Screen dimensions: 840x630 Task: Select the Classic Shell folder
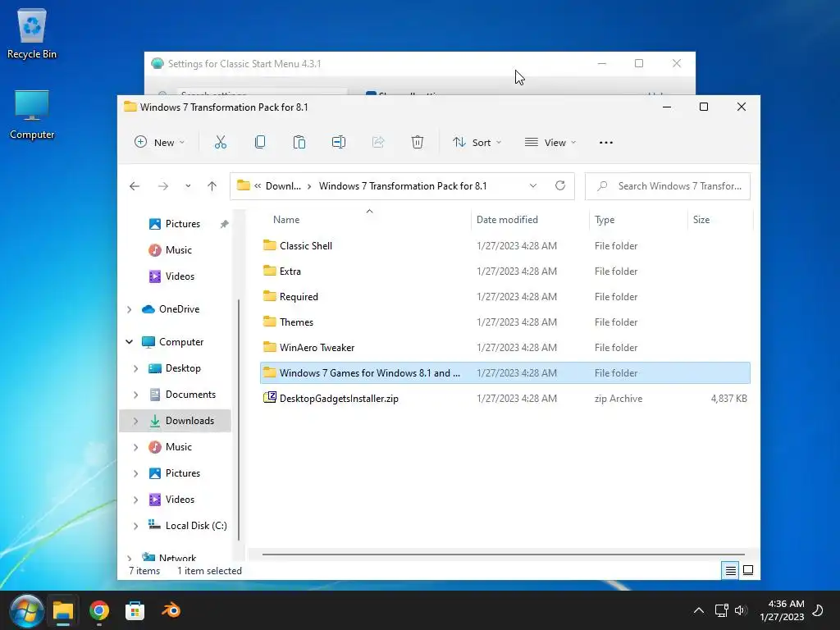click(x=504, y=246)
